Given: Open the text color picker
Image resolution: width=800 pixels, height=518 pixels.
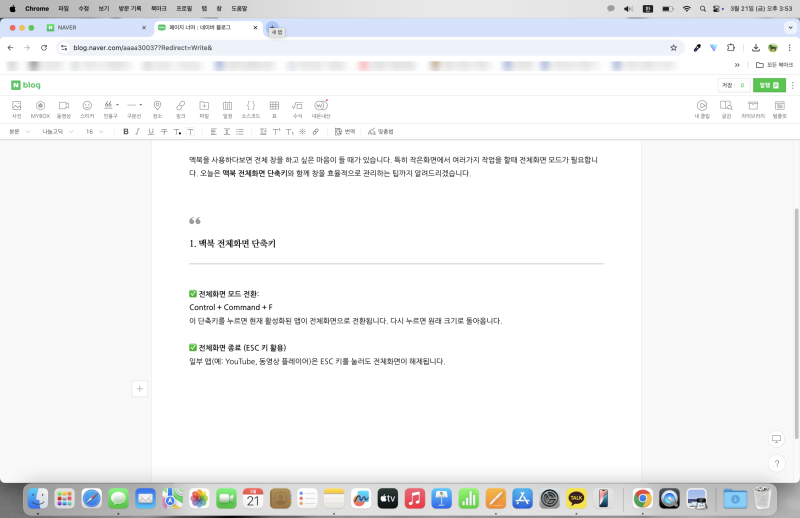Looking at the screenshot, I should 177,132.
